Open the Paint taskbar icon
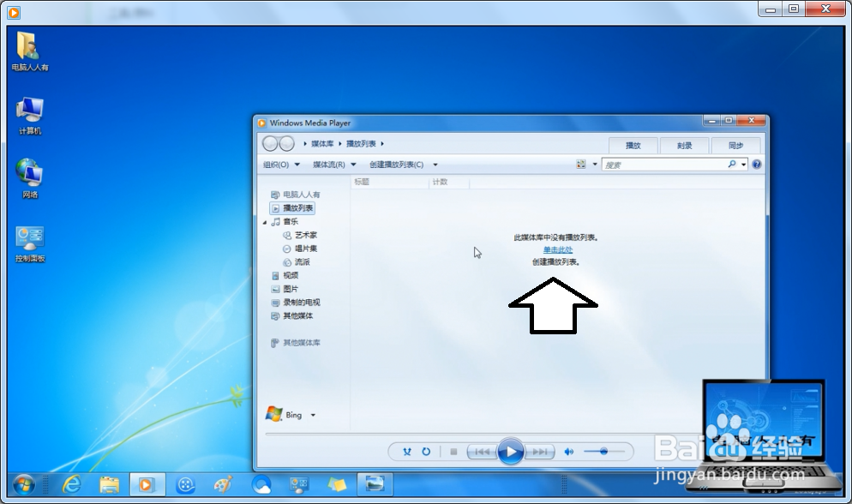The image size is (852, 504). 223,484
